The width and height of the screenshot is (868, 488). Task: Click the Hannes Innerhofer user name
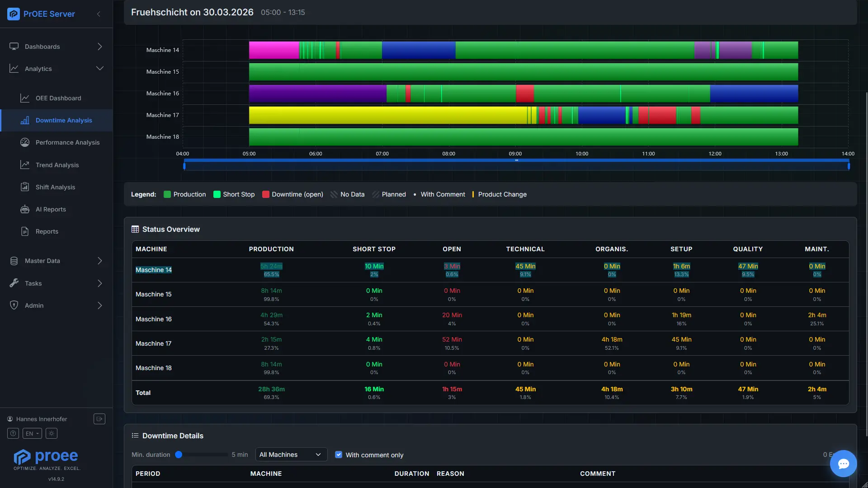42,419
